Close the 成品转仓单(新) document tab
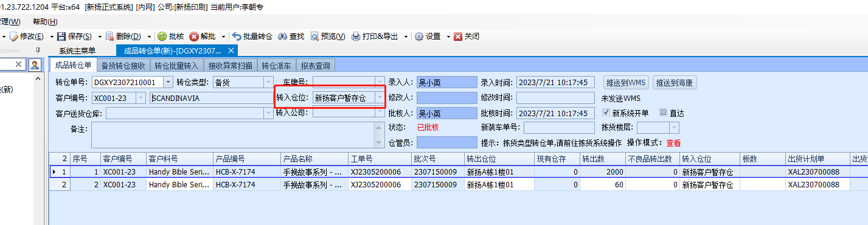The width and height of the screenshot is (868, 225). pyautogui.click(x=232, y=50)
